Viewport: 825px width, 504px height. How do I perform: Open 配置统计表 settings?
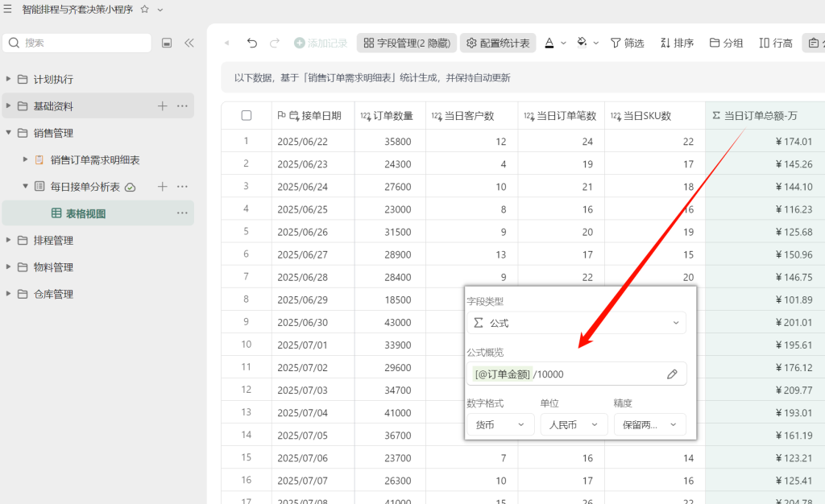tap(498, 43)
